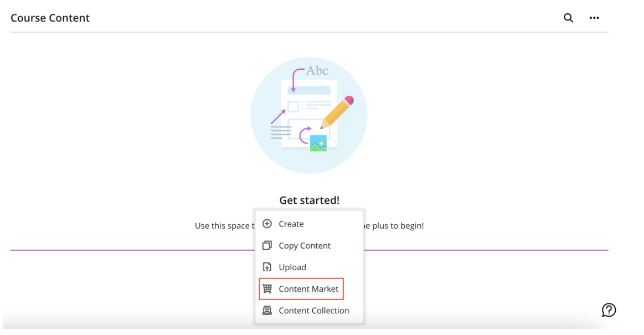Image resolution: width=644 pixels, height=335 pixels.
Task: Click the Get started! heading
Action: (x=309, y=200)
